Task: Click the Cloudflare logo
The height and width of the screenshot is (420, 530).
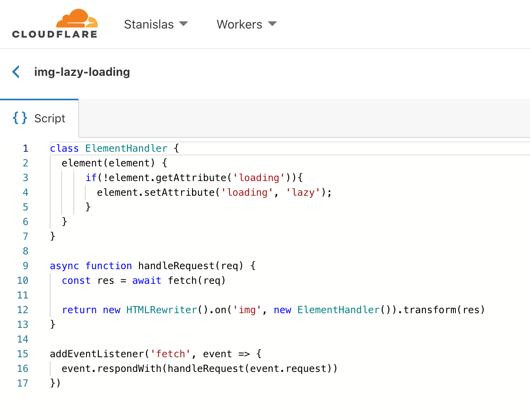Action: click(55, 24)
